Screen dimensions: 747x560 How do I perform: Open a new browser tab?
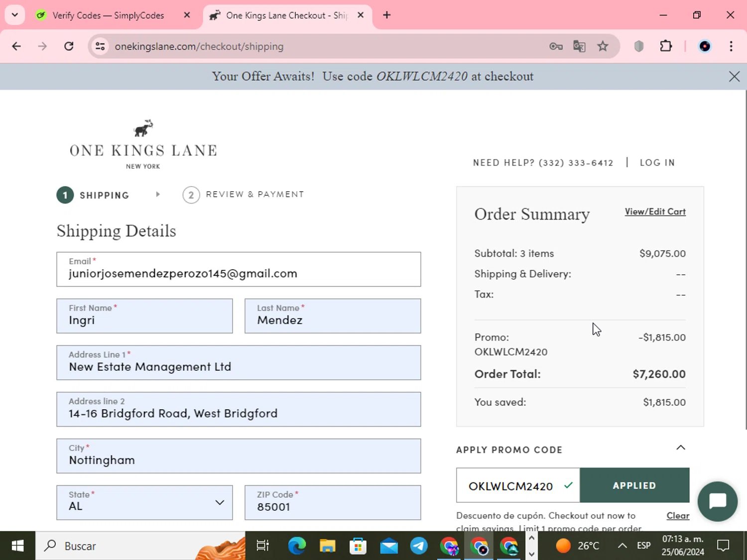(x=386, y=15)
